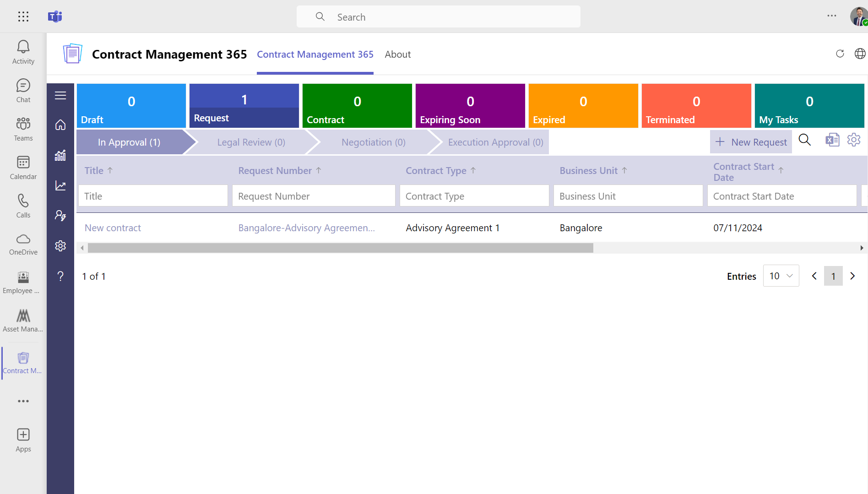The height and width of the screenshot is (494, 868).
Task: Click the Title filter field
Action: (153, 196)
